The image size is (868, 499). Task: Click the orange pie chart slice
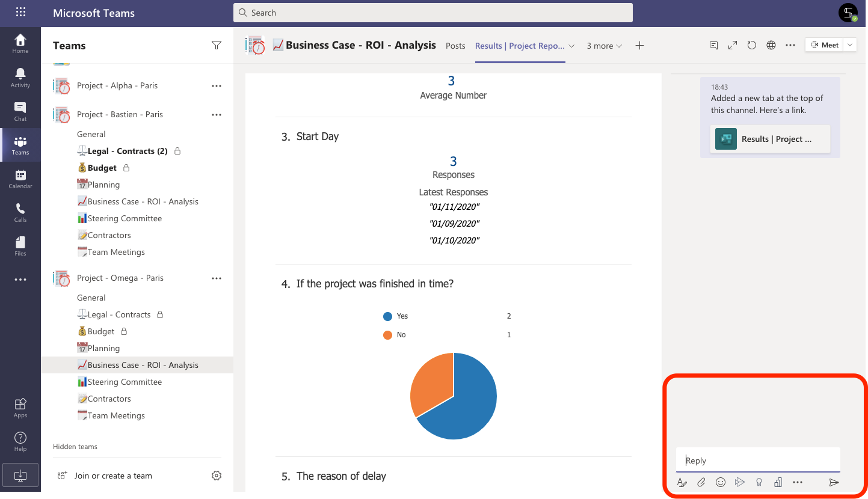(432, 386)
